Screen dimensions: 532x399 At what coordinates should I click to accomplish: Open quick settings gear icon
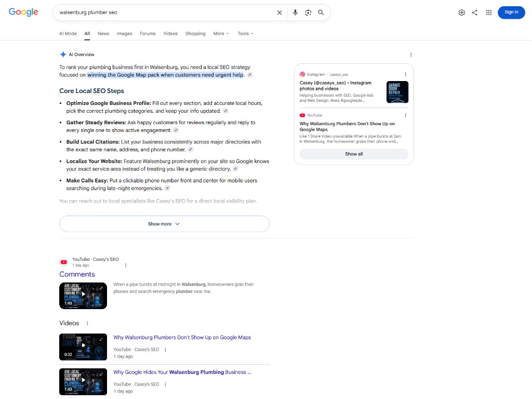coord(461,12)
